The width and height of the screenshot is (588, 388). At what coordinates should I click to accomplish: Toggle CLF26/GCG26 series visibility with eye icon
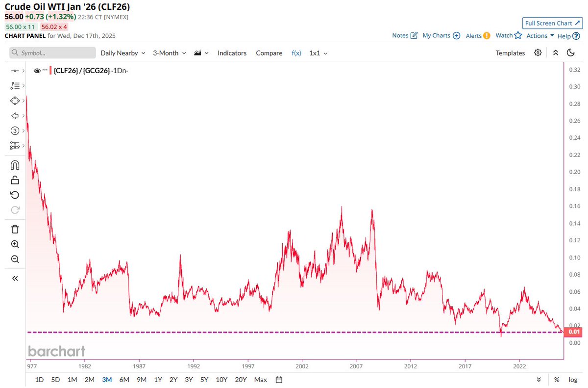38,70
